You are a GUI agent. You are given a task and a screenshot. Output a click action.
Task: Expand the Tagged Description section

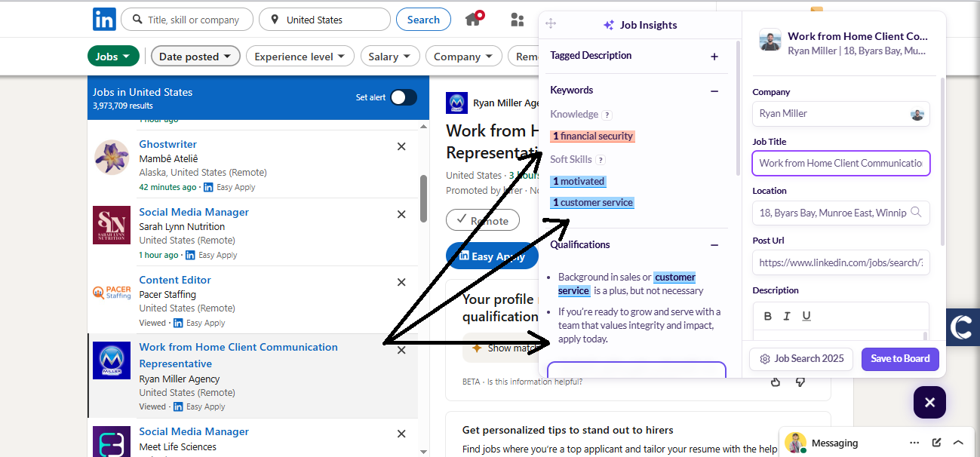point(714,57)
